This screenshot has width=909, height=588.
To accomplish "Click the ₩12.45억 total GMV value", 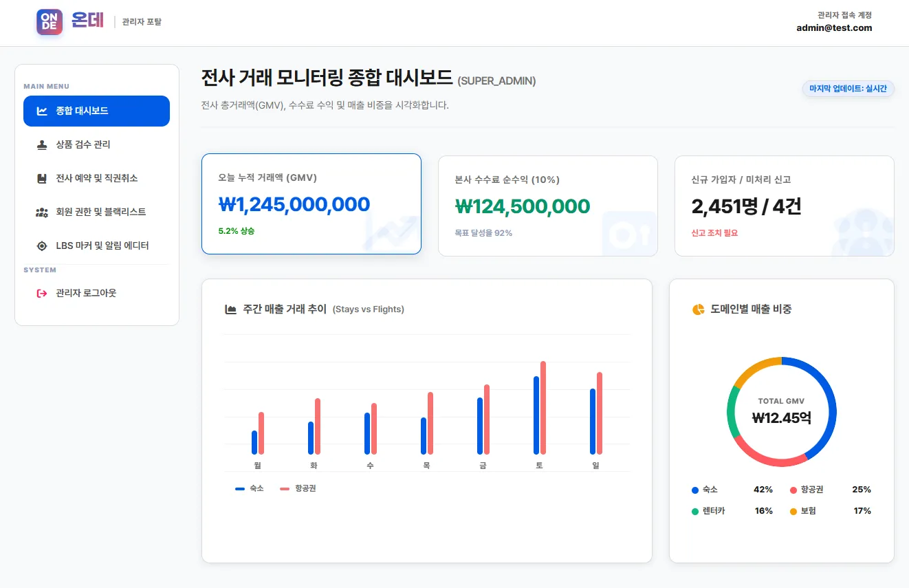I will [782, 417].
